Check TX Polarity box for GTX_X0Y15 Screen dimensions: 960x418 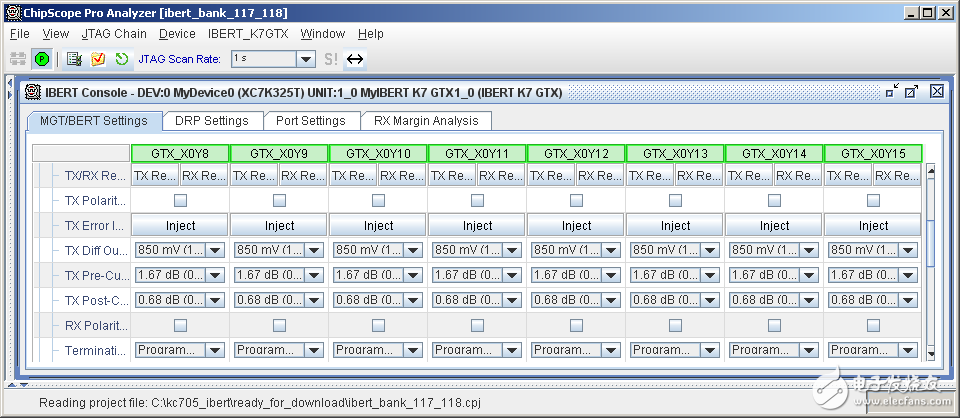coord(873,201)
